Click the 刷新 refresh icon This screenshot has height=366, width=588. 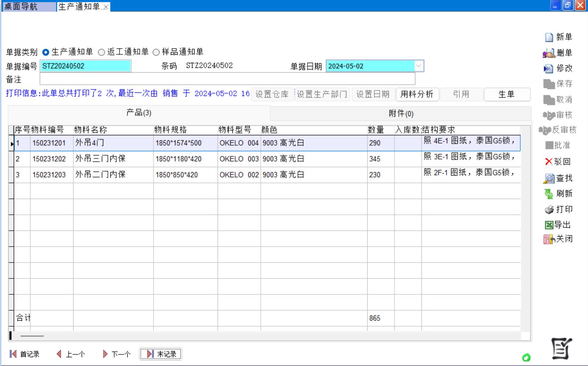point(549,194)
